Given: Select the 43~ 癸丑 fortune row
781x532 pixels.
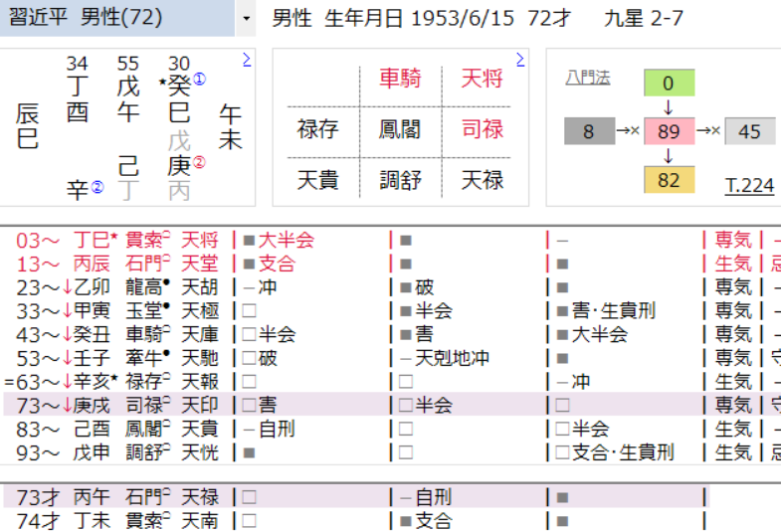Looking at the screenshot, I should click(x=392, y=334).
